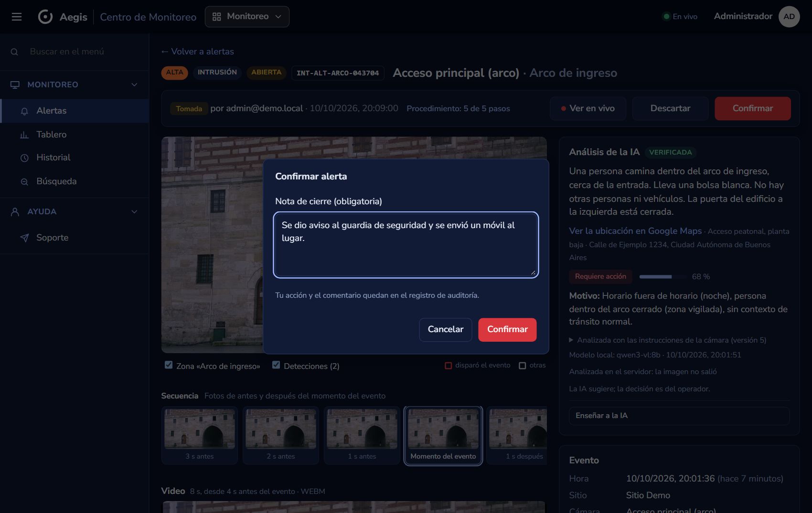Viewport: 812px width, 513px height.
Task: Click the Confirmar button in the header bar
Action: (753, 108)
